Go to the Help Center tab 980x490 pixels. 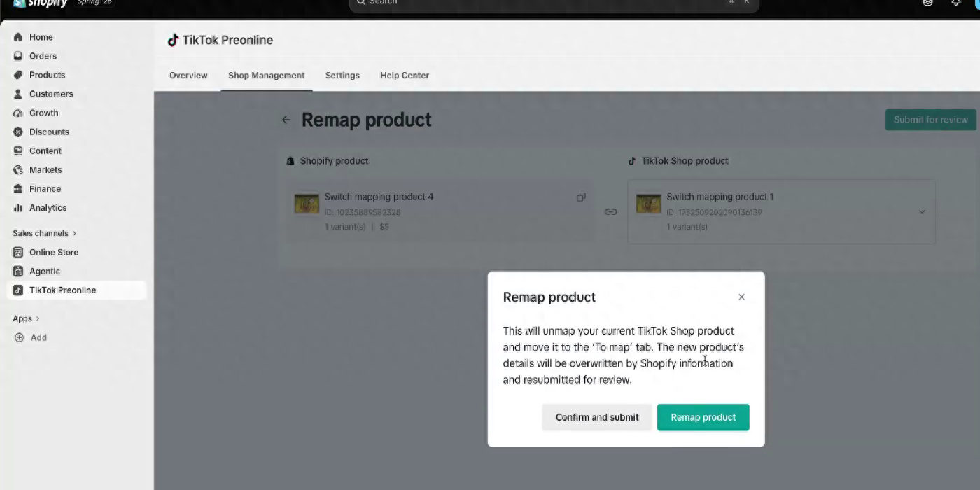pyautogui.click(x=405, y=76)
